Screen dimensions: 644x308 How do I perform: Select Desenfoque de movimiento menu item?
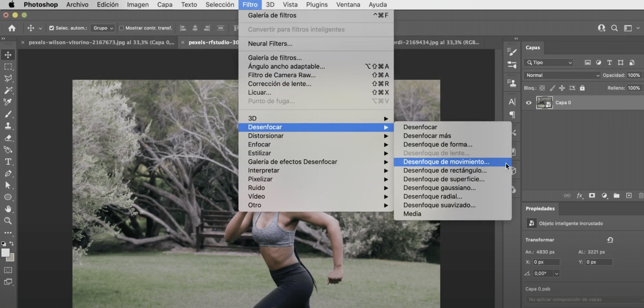(x=446, y=162)
